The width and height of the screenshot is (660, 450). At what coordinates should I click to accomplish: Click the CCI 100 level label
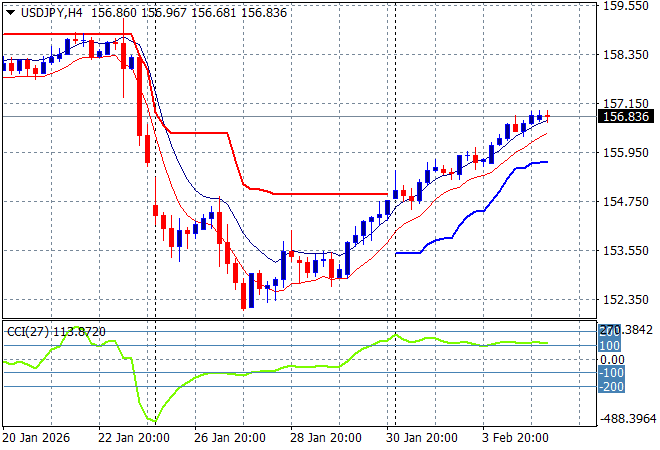coord(609,346)
